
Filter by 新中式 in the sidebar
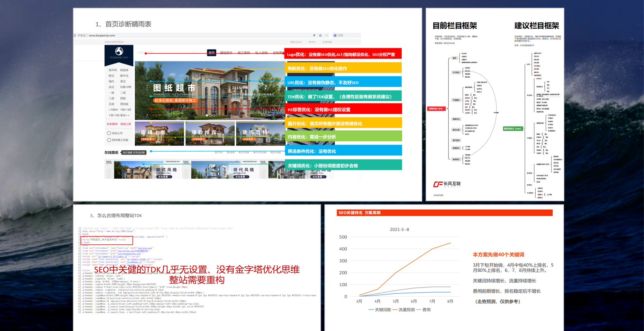click(x=124, y=76)
